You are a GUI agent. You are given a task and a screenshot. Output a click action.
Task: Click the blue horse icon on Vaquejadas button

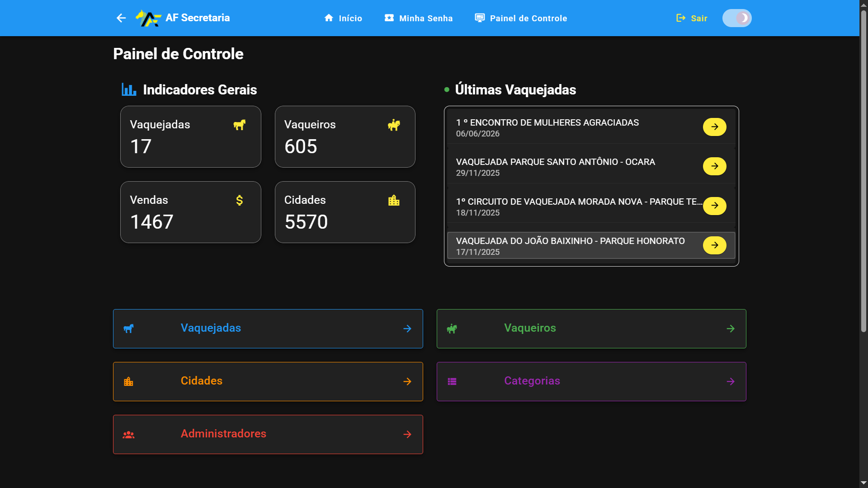pyautogui.click(x=128, y=328)
